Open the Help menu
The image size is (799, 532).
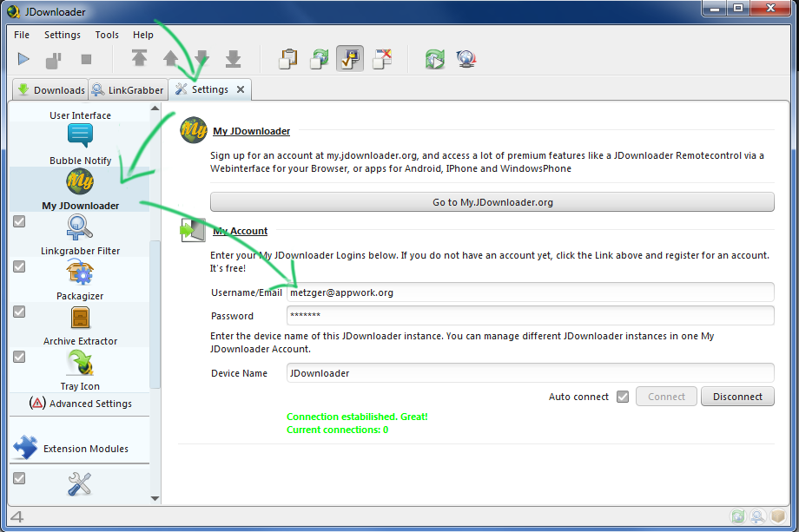click(143, 35)
